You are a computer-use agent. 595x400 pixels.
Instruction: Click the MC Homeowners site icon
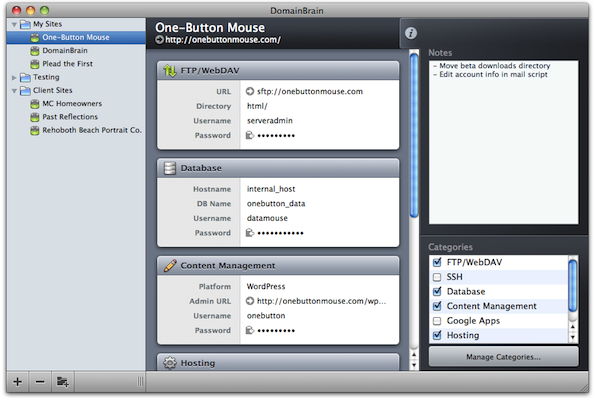click(35, 104)
